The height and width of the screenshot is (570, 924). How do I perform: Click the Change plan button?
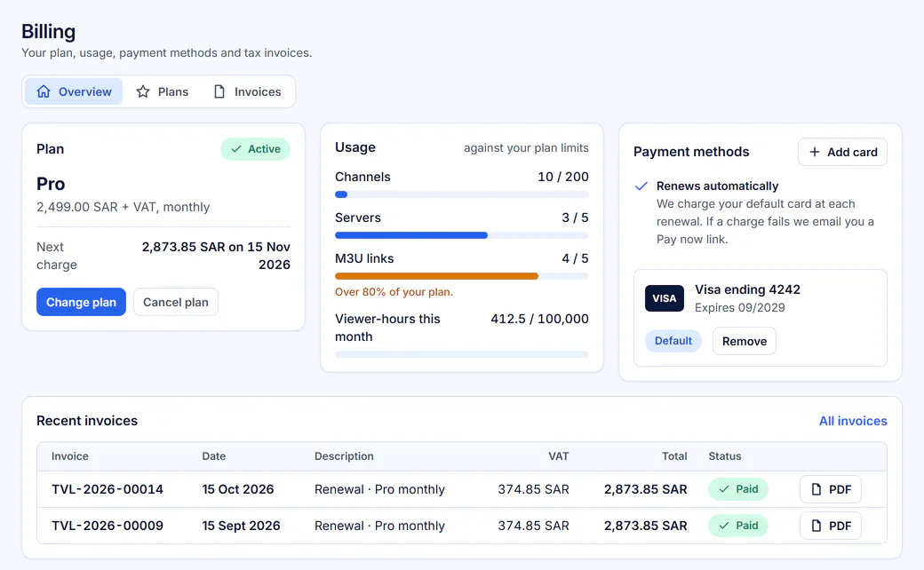[x=82, y=302]
